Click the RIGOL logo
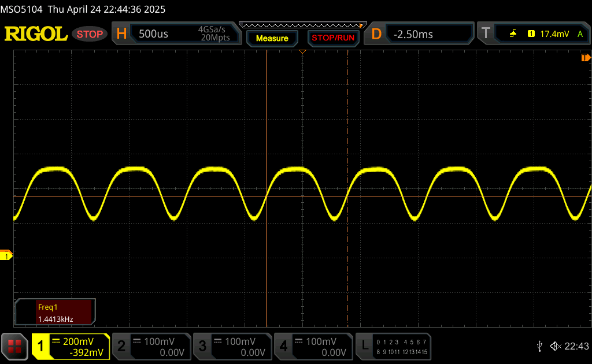The width and height of the screenshot is (592, 364). coord(36,34)
